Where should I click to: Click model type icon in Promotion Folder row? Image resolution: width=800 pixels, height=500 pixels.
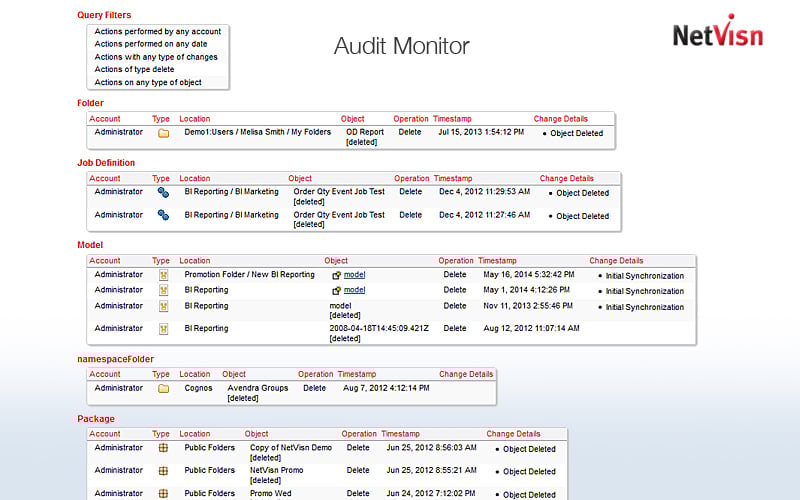tap(163, 275)
